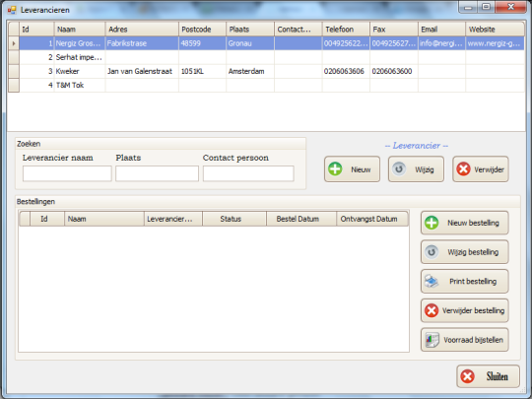Sort suppliers by Plaats column header
The image size is (532, 399).
(250, 30)
